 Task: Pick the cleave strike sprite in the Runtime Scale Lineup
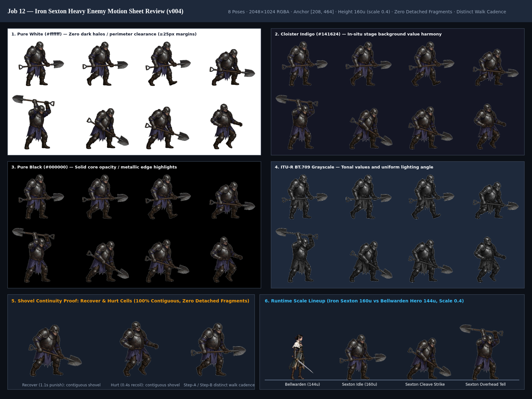pyautogui.click(x=429, y=358)
